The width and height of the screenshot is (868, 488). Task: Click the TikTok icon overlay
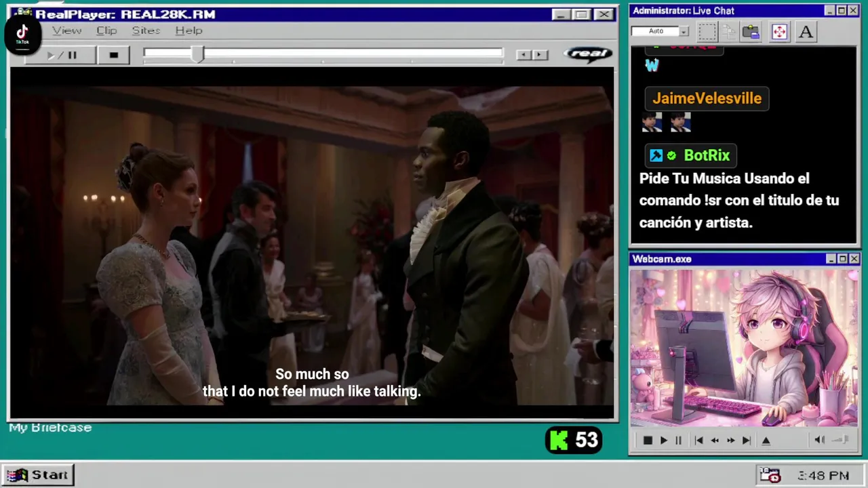point(22,34)
